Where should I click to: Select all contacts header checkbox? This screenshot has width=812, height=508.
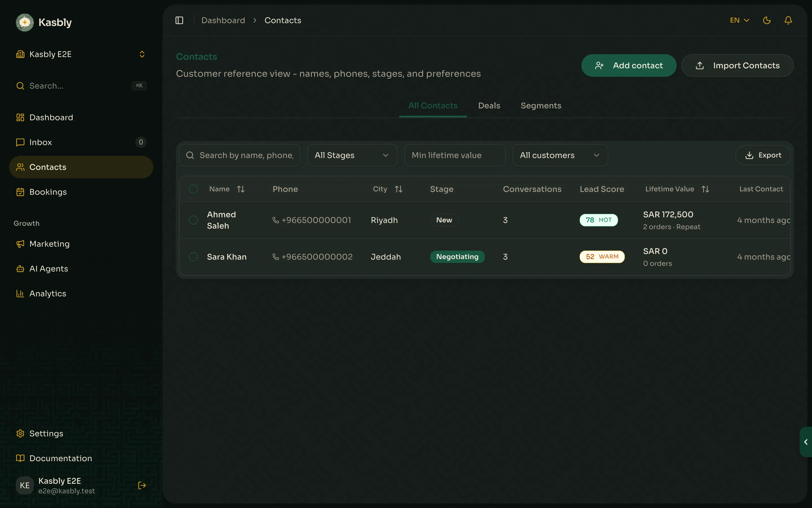click(x=193, y=189)
